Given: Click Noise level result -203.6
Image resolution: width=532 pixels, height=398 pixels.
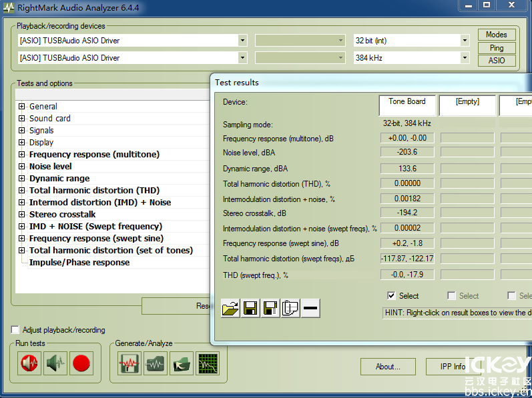Looking at the screenshot, I should (407, 152).
